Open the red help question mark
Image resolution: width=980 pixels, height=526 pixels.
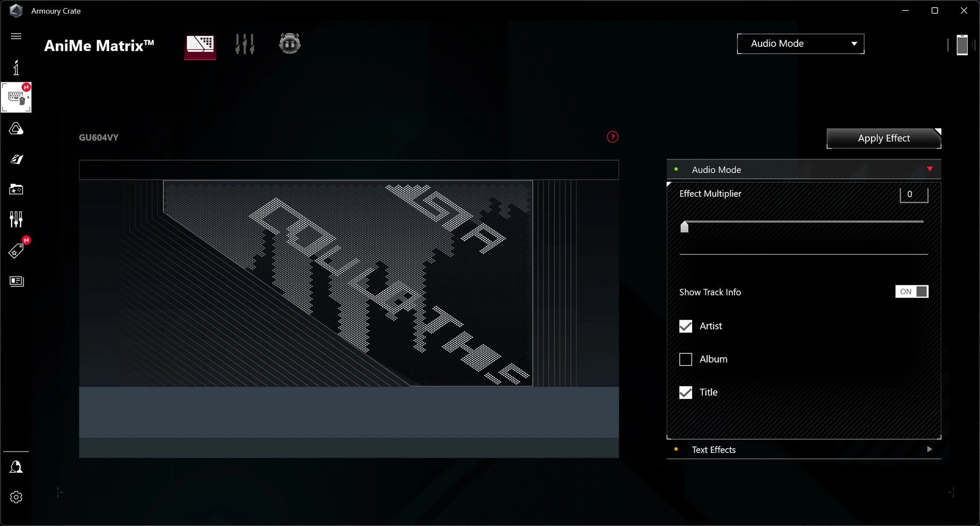coord(612,137)
